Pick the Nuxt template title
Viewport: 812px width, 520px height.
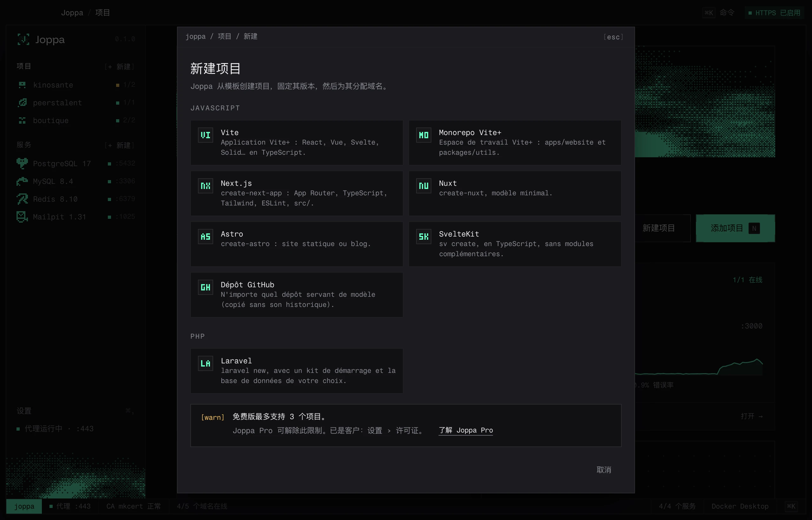(448, 183)
